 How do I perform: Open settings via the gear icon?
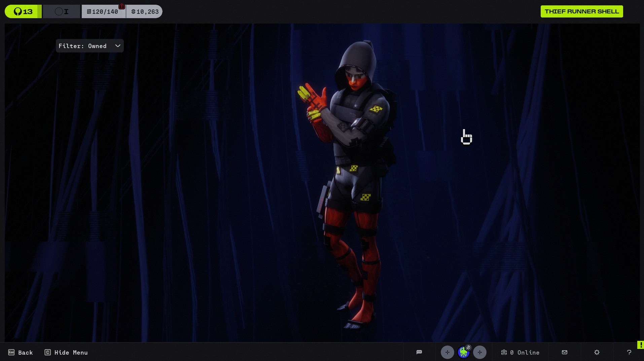pos(597,352)
